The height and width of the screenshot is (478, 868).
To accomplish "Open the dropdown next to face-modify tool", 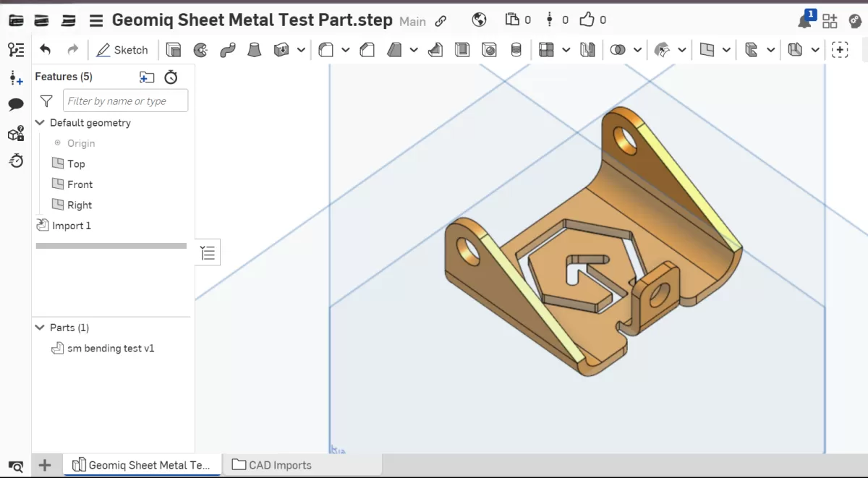I will [682, 50].
